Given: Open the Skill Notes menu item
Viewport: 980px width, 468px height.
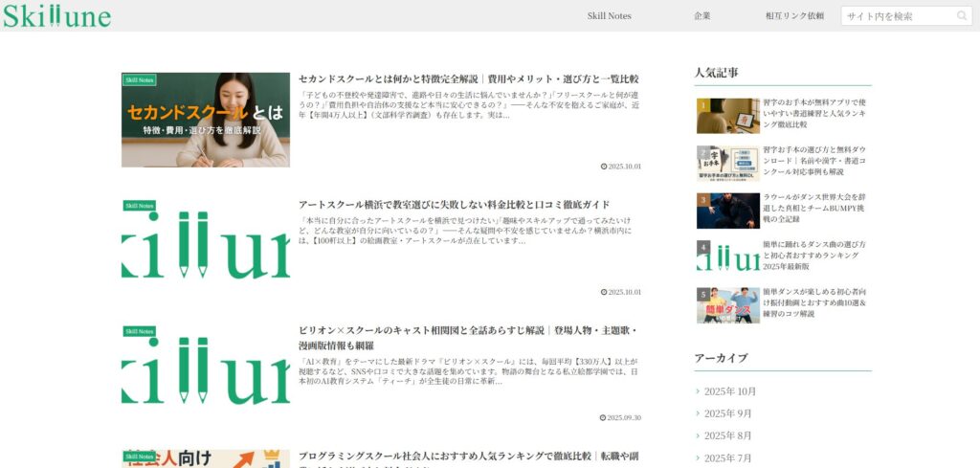Looking at the screenshot, I should [x=609, y=16].
